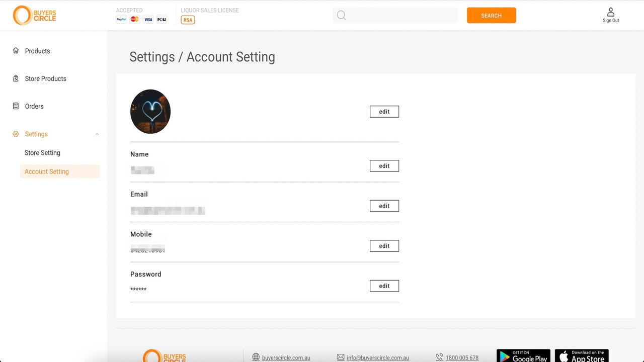Image resolution: width=644 pixels, height=362 pixels.
Task: Click the RSA license badge
Action: click(x=187, y=20)
